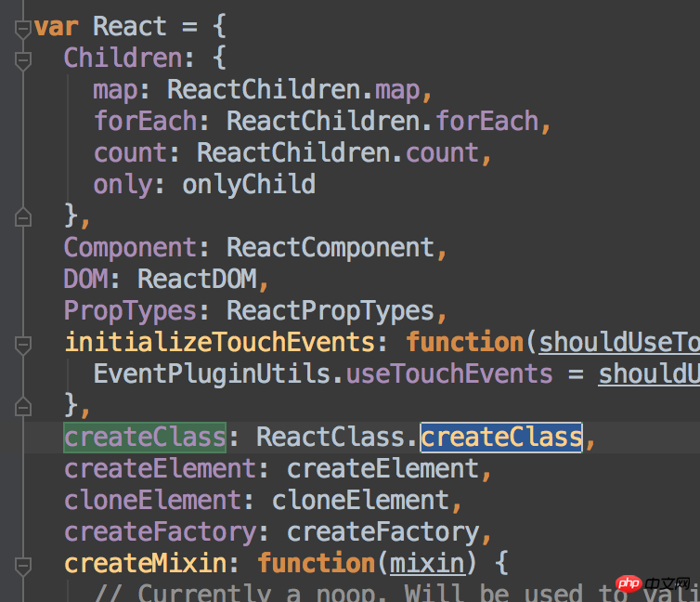Click 'function' keyword on createMixin line

(316, 564)
